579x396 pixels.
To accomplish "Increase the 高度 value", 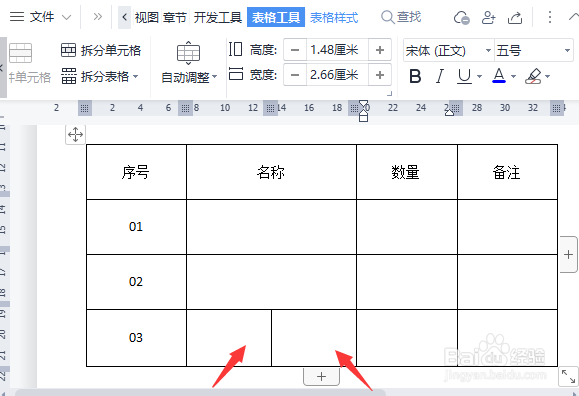I will [x=380, y=50].
